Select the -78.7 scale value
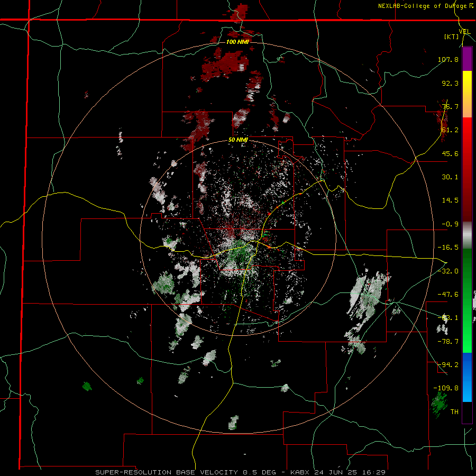Screen dimensions: 476x476 [x=448, y=342]
